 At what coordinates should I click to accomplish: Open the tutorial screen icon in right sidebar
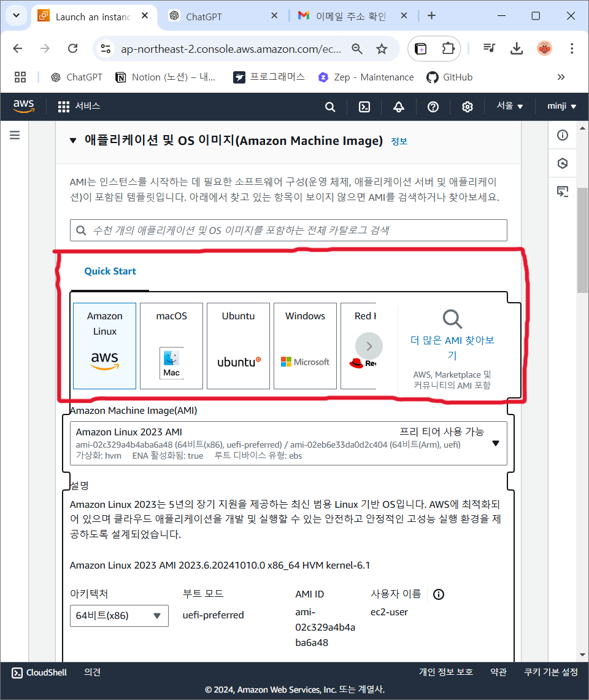click(x=563, y=192)
